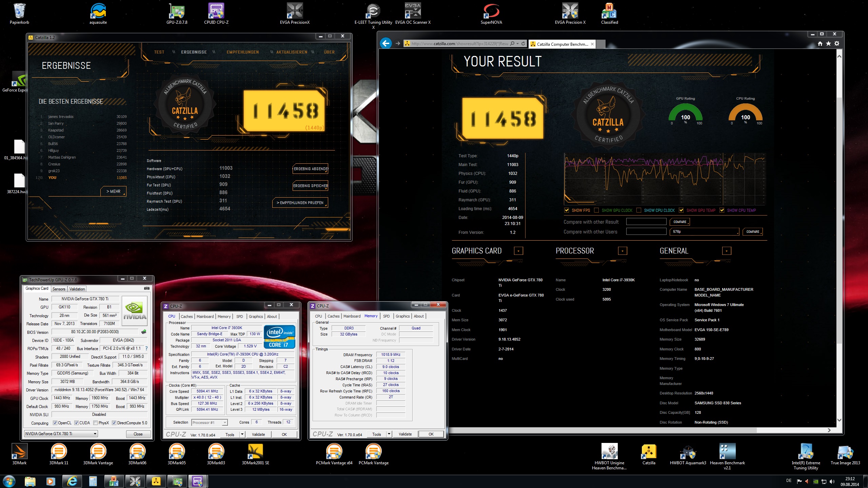Click GPU-Z BIOS save chip icon

tap(144, 332)
